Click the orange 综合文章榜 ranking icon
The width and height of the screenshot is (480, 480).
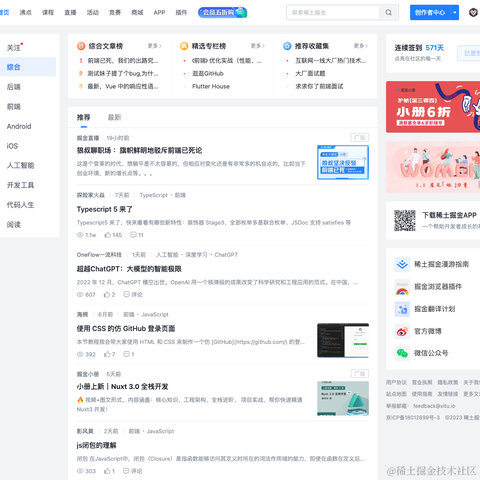click(81, 46)
